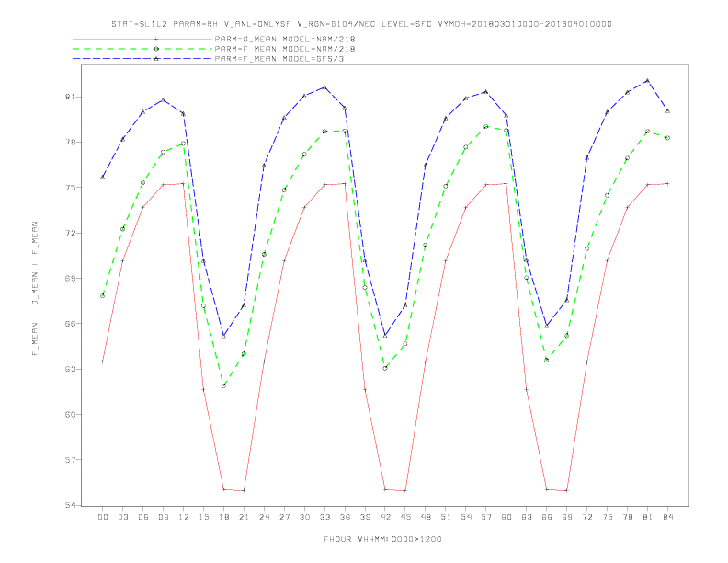Click x-axis tick label 78
The width and height of the screenshot is (728, 563).
(x=628, y=517)
